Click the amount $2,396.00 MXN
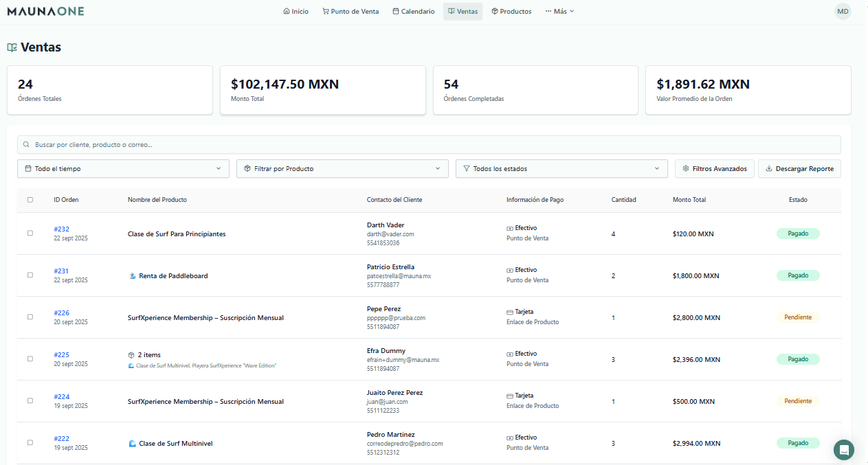868x465 pixels. [x=696, y=359]
